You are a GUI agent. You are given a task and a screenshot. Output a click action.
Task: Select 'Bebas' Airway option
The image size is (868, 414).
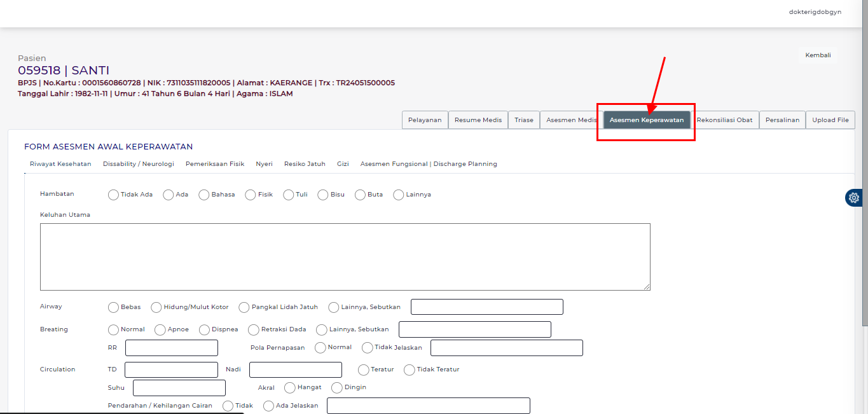(x=114, y=308)
